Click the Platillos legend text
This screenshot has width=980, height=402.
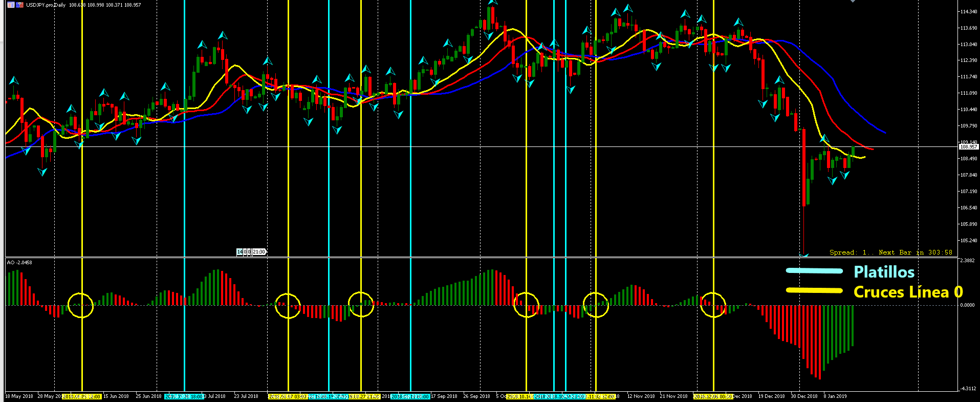click(x=884, y=272)
